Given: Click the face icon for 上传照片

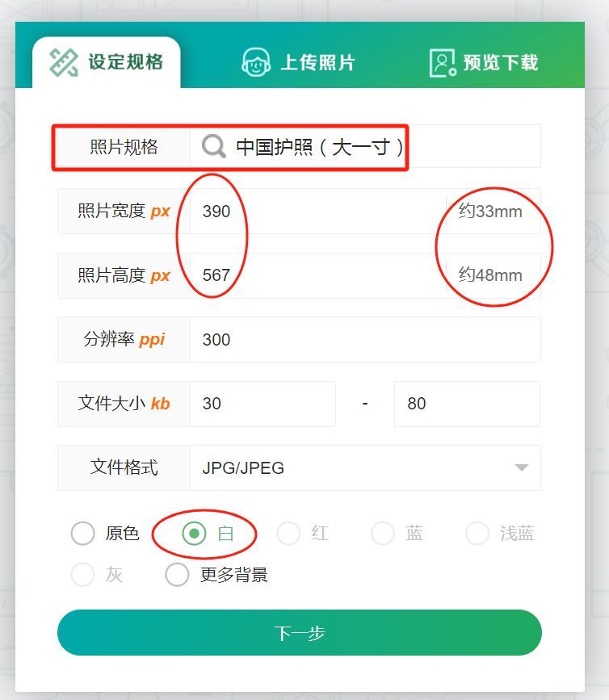Looking at the screenshot, I should point(256,62).
